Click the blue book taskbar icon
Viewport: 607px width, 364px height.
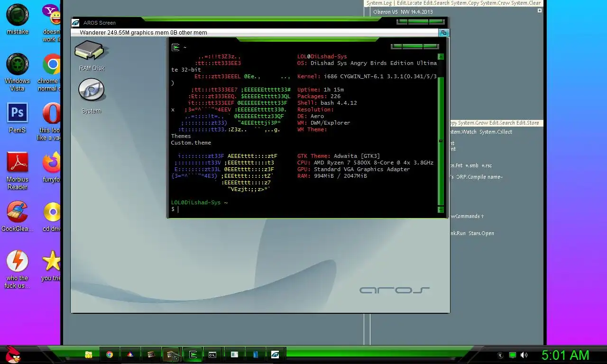(255, 354)
